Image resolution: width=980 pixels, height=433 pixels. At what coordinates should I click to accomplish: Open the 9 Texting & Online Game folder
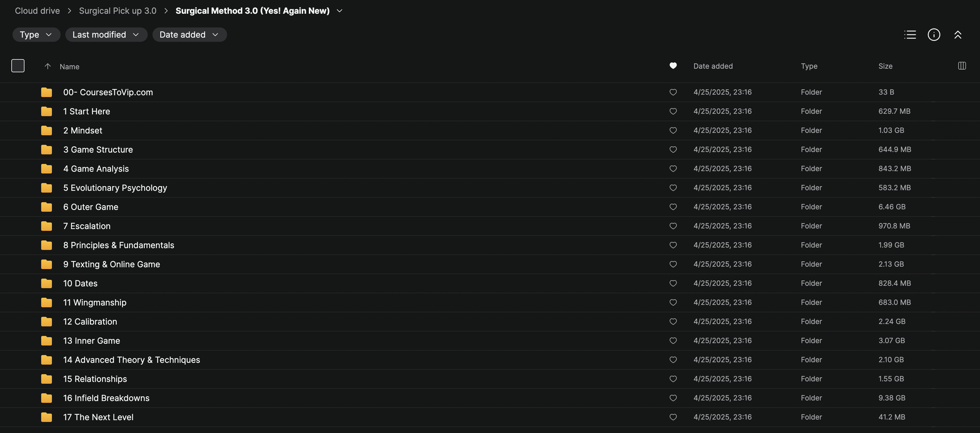pos(112,264)
